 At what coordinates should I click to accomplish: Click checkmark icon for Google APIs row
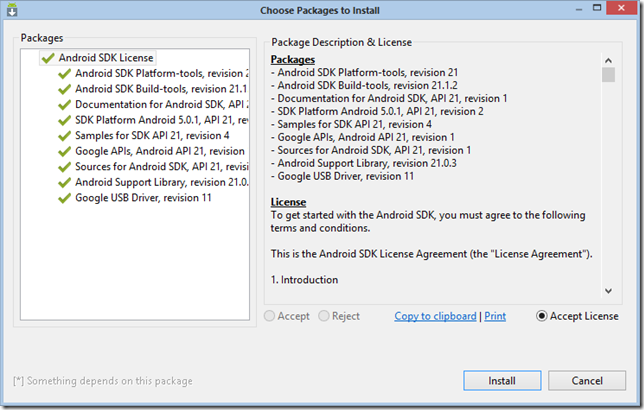pos(64,152)
